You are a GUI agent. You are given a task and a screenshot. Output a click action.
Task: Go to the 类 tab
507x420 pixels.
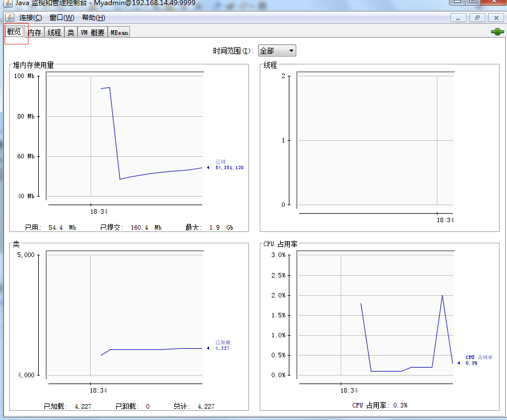(71, 32)
